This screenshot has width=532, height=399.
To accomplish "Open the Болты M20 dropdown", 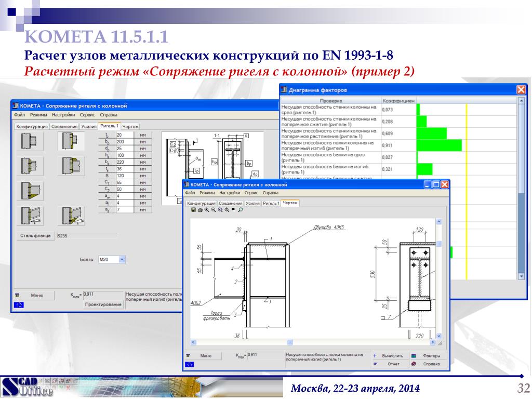I will (122, 260).
